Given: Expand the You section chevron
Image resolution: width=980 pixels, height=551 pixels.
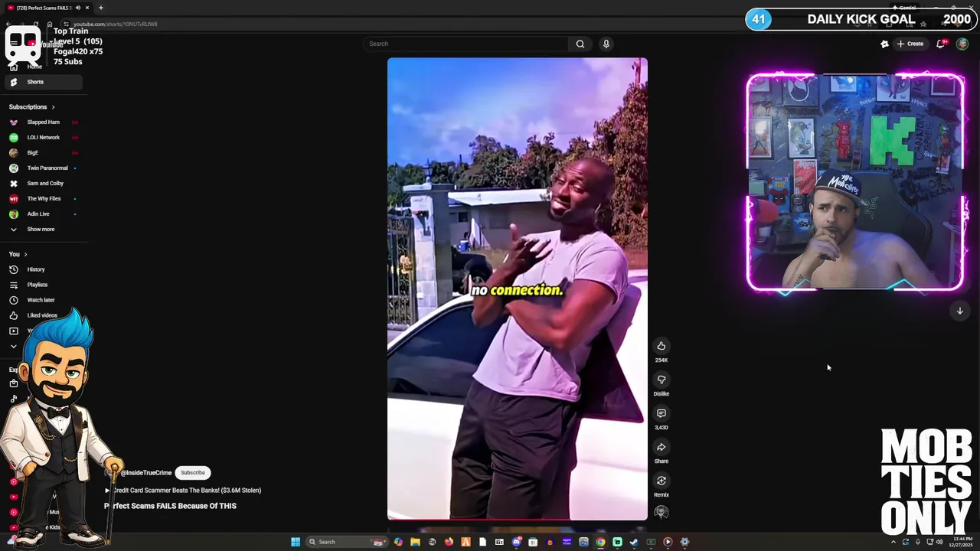Looking at the screenshot, I should (25, 254).
